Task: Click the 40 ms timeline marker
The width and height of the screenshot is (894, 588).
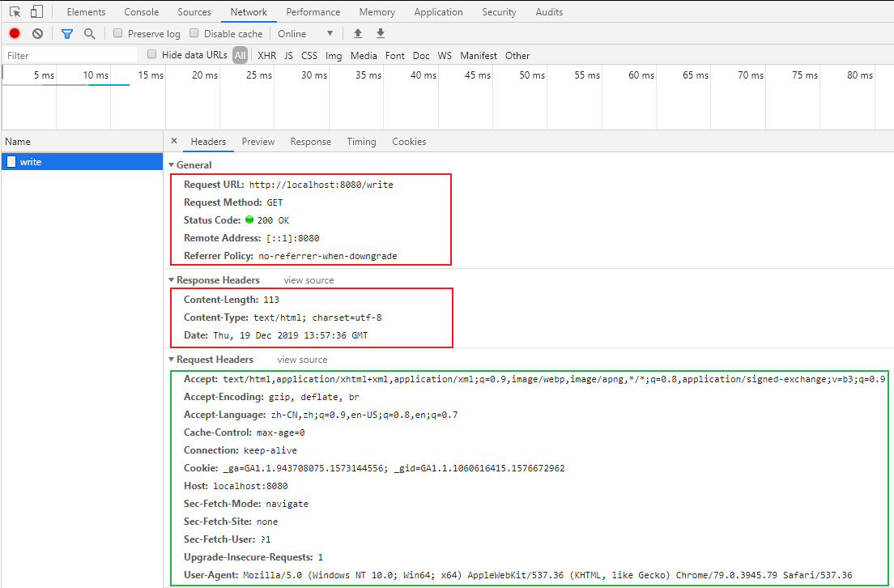Action: (x=423, y=75)
